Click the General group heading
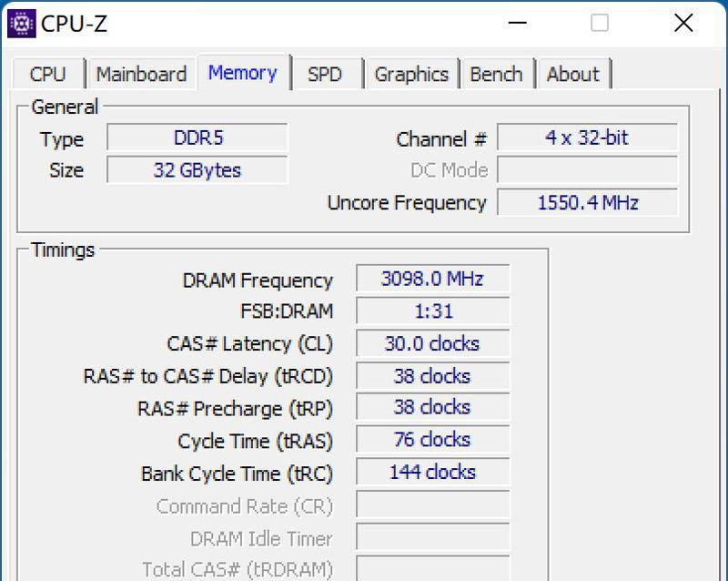Screen dimensions: 728x581 pos(65,107)
